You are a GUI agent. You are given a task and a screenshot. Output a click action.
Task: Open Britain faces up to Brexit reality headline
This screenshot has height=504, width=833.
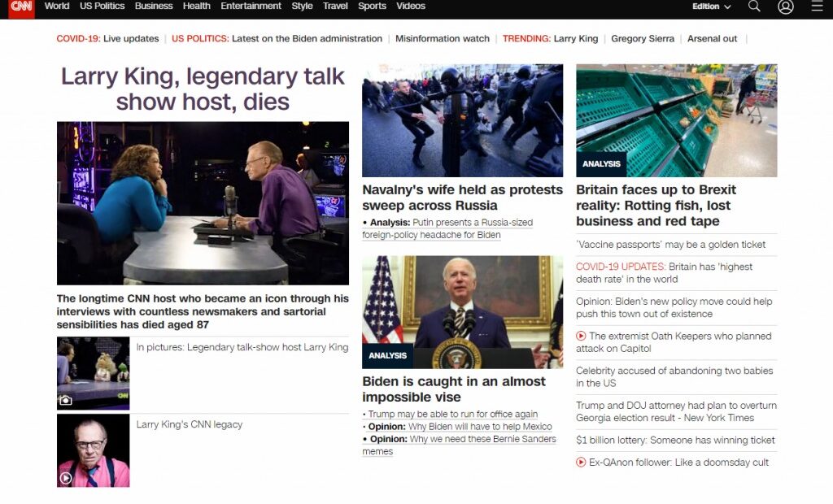coord(656,206)
